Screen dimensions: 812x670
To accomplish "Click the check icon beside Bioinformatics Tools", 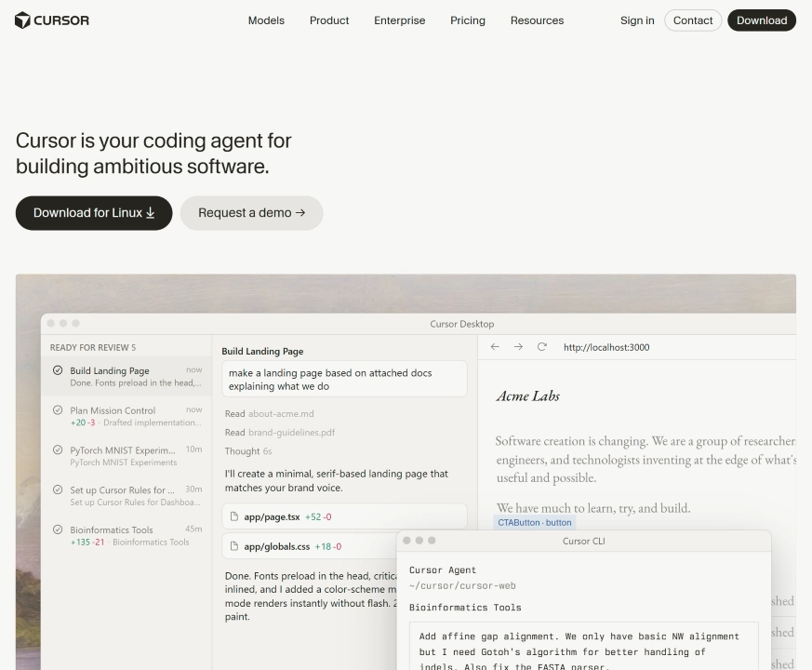I will click(x=58, y=529).
